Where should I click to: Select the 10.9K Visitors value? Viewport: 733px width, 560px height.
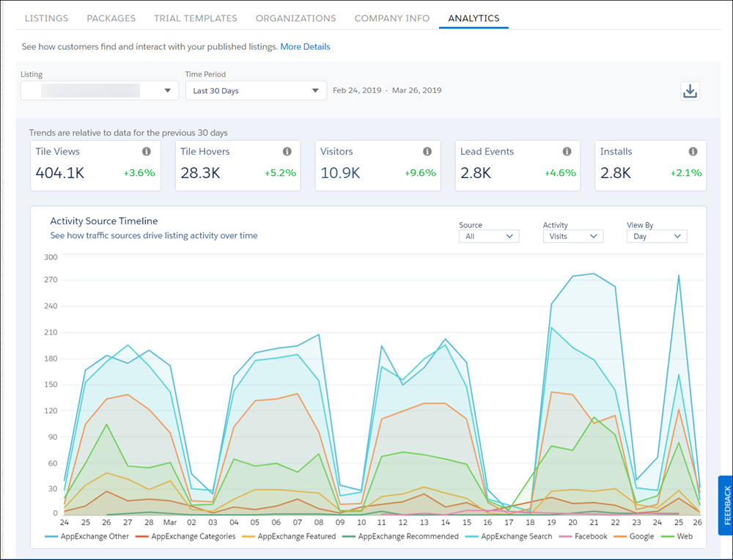340,173
